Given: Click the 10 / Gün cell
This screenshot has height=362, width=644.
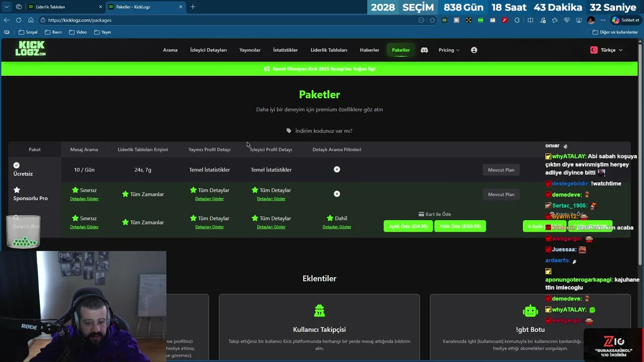Looking at the screenshot, I should click(x=84, y=170).
